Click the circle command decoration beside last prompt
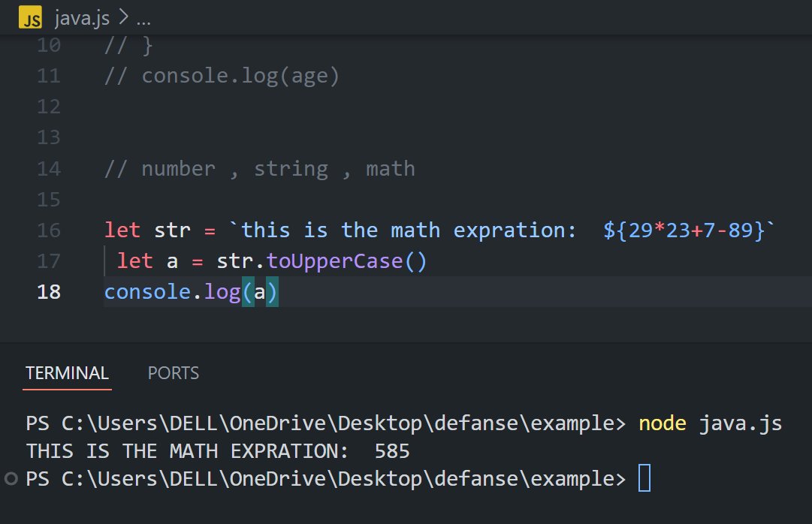812x524 pixels. click(11, 478)
